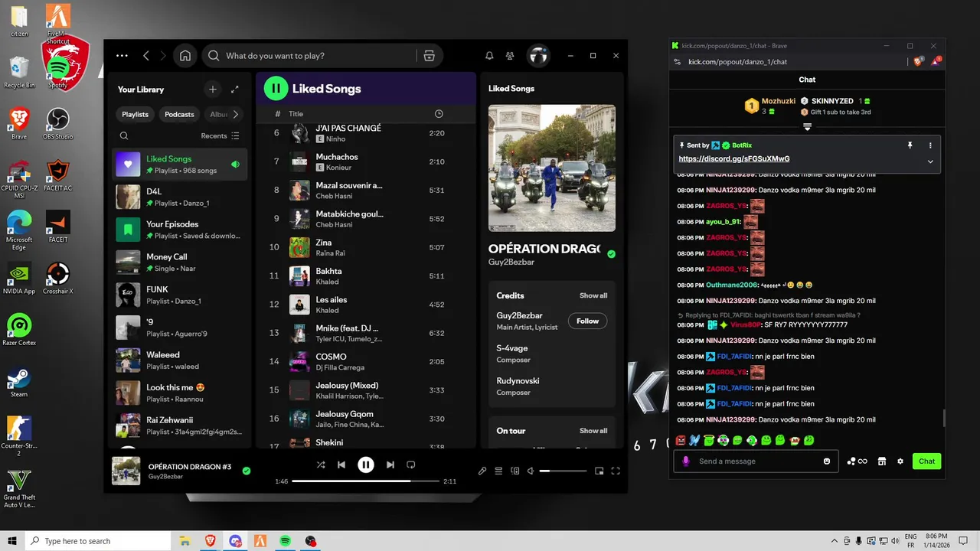Unpin message using pin icon in chat
Screen dimensions: 980x551
910,145
